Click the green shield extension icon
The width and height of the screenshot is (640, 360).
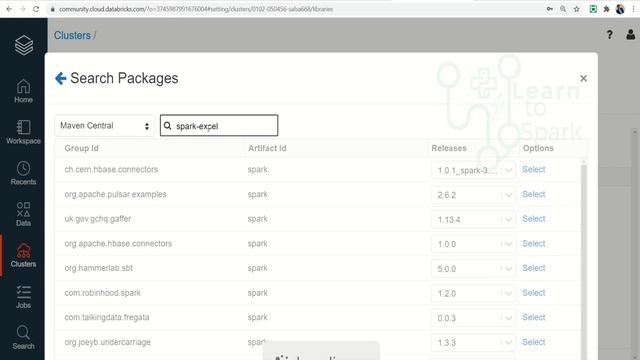[x=593, y=9]
